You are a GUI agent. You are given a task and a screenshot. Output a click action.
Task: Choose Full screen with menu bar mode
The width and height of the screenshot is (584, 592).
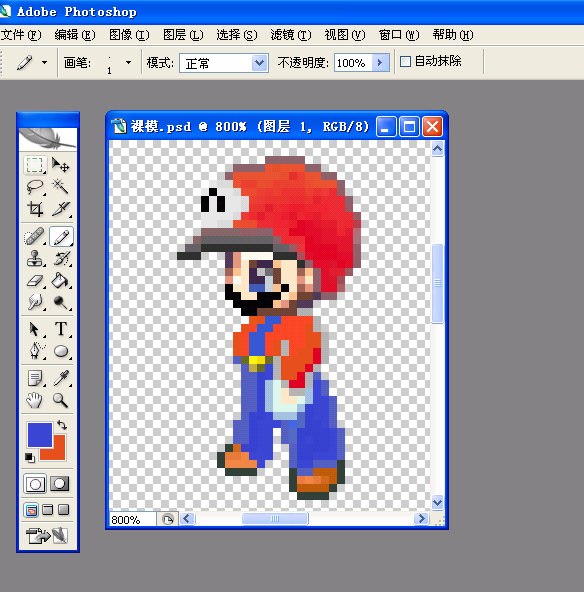[x=48, y=510]
